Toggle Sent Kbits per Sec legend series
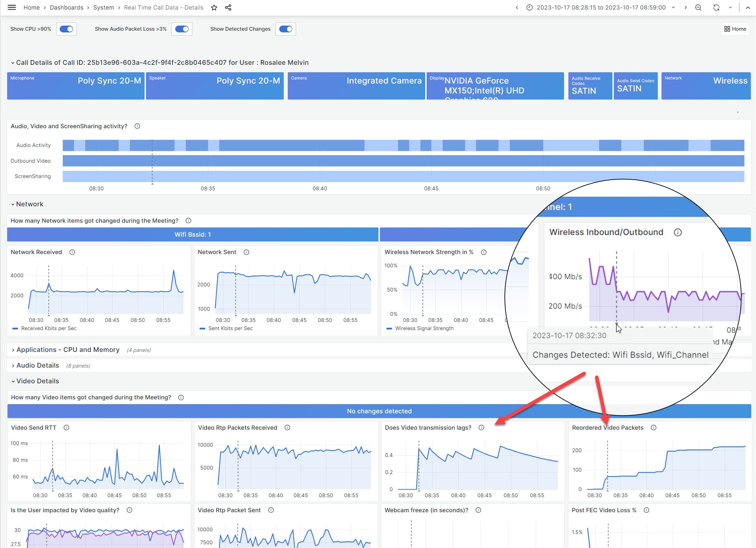Screen dimensions: 756x548 click(x=231, y=328)
